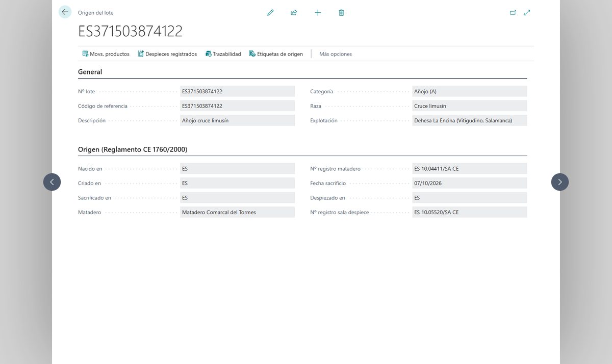612x364 pixels.
Task: Expand page to full screen icon
Action: pyautogui.click(x=527, y=13)
